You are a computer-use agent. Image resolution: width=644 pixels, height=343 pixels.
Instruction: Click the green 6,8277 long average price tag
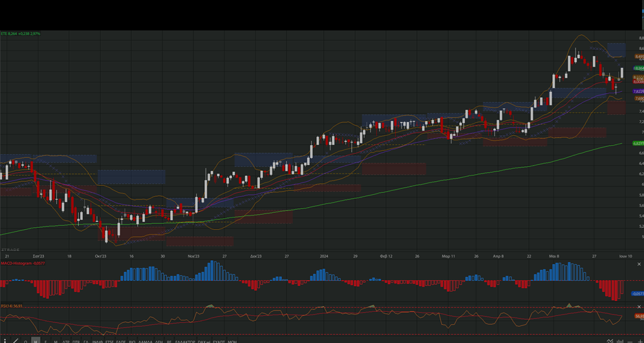638,144
